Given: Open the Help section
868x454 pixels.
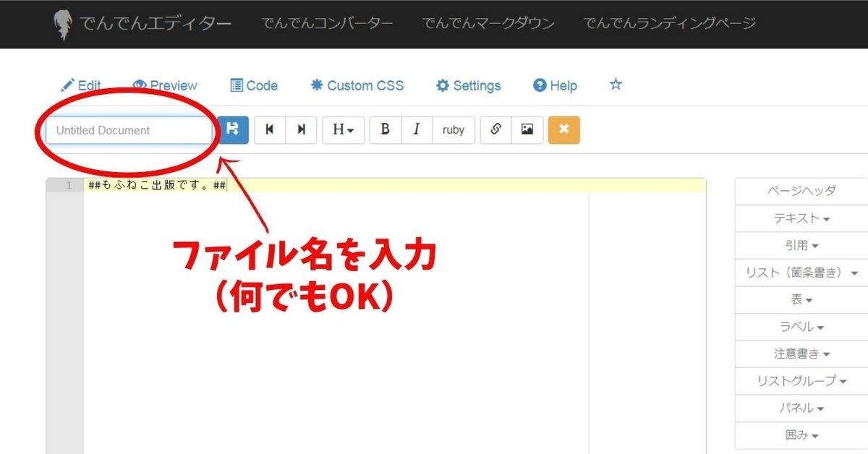Looking at the screenshot, I should 554,85.
